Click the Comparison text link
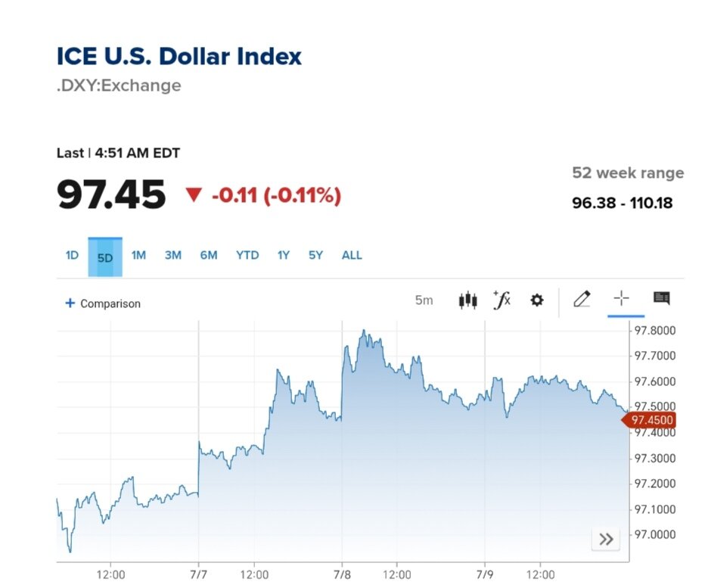The width and height of the screenshot is (708, 588). 110,304
